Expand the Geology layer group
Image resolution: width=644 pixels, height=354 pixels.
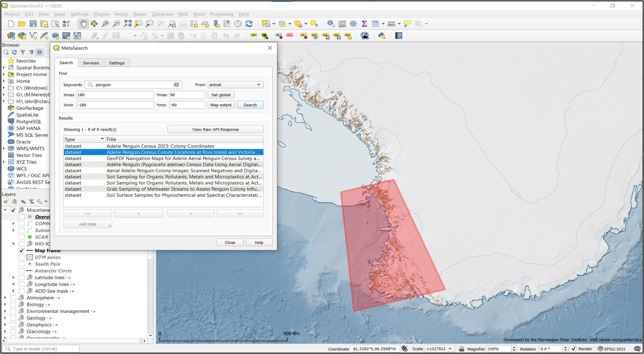tap(5, 318)
